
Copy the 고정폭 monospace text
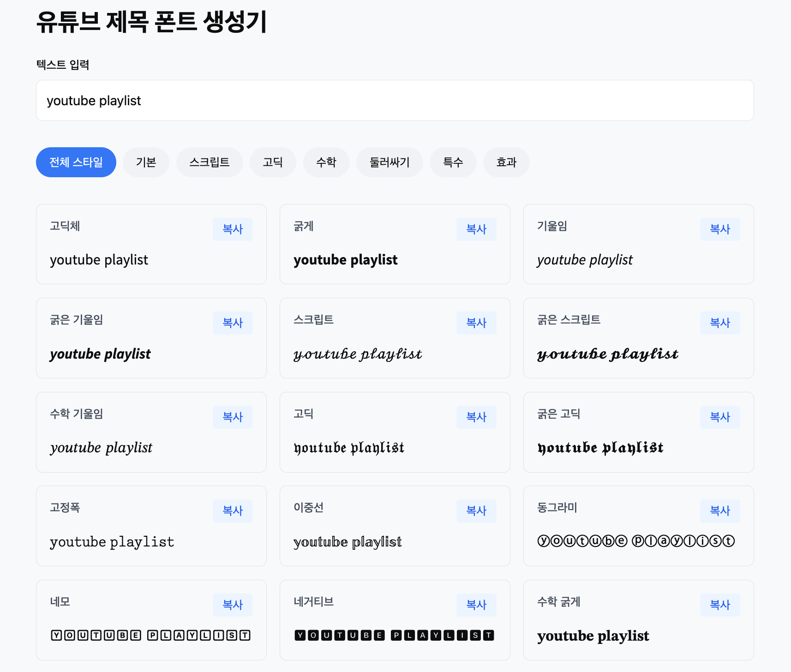[233, 510]
